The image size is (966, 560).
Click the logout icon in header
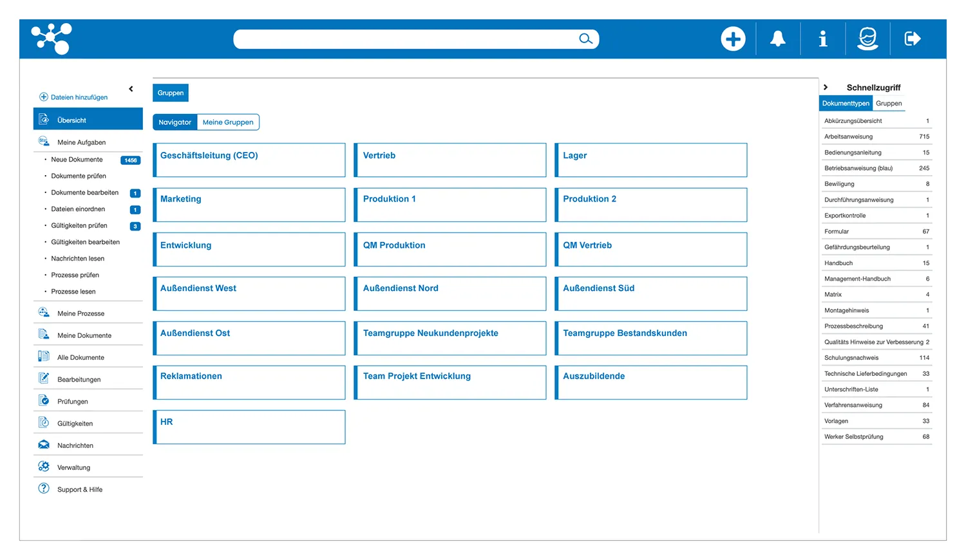(913, 39)
